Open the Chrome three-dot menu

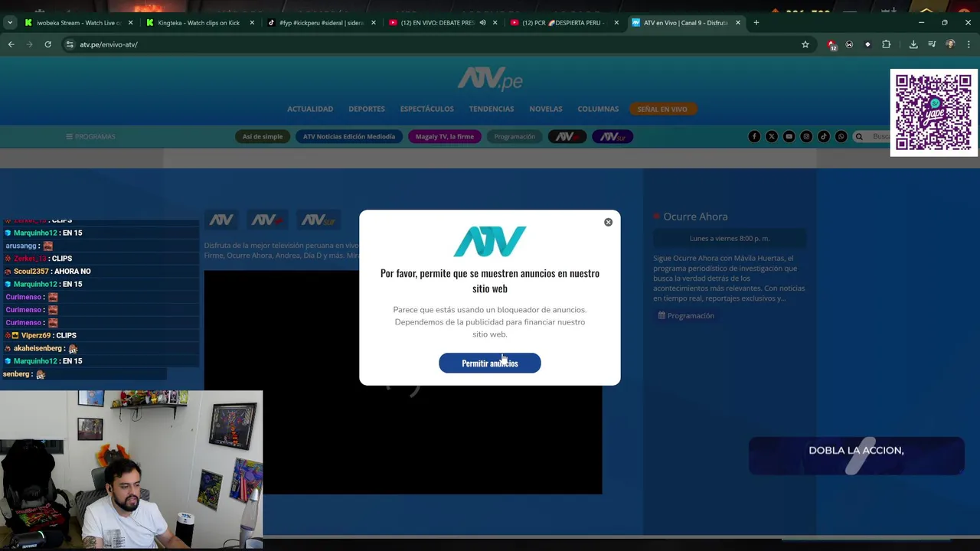(x=969, y=44)
